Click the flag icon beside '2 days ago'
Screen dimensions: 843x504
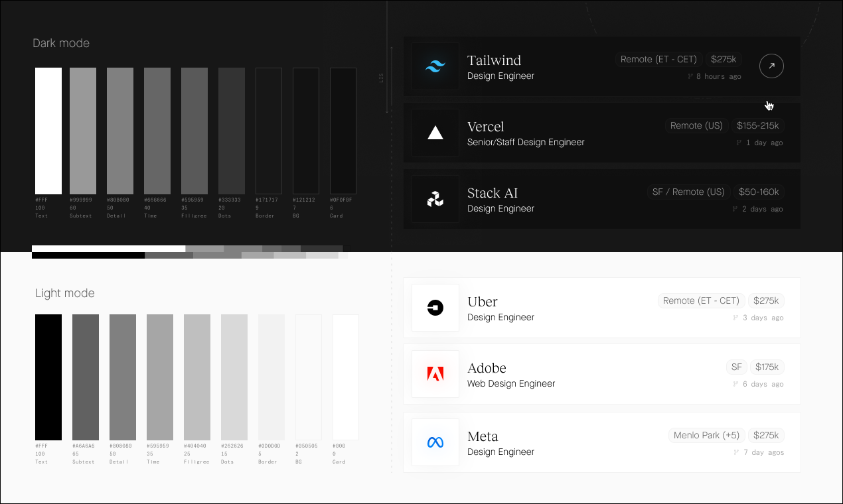pos(735,209)
